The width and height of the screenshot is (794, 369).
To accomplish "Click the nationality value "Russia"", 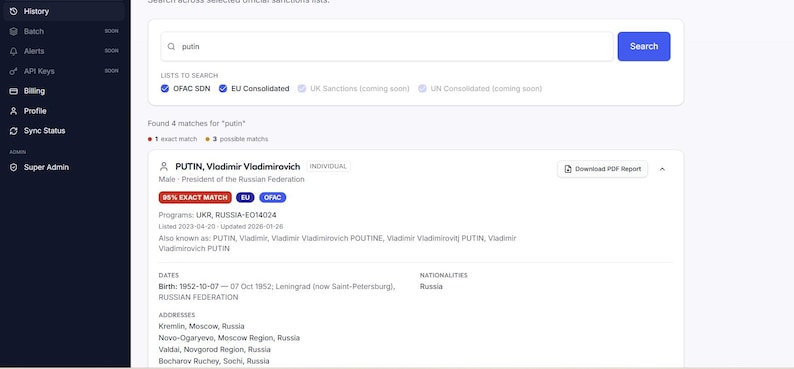I will pos(431,286).
